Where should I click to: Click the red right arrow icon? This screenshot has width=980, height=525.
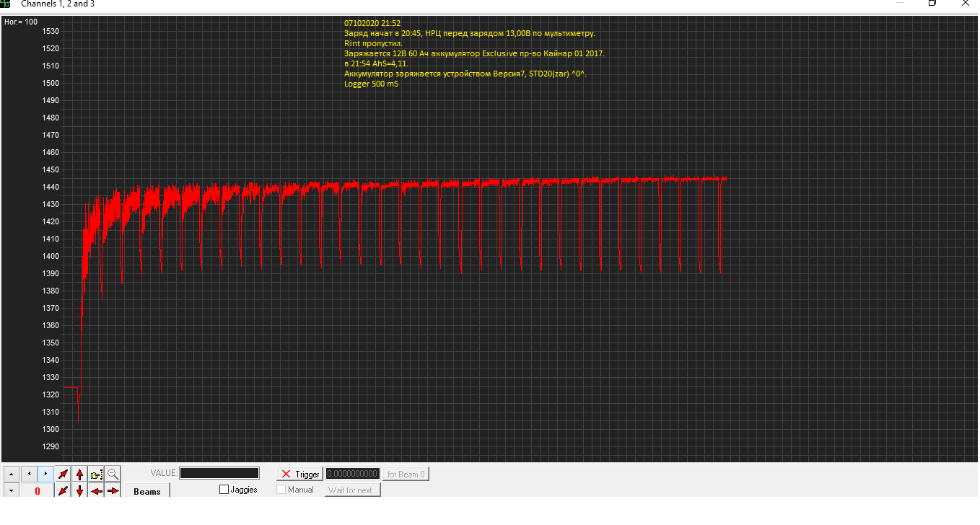(x=113, y=491)
